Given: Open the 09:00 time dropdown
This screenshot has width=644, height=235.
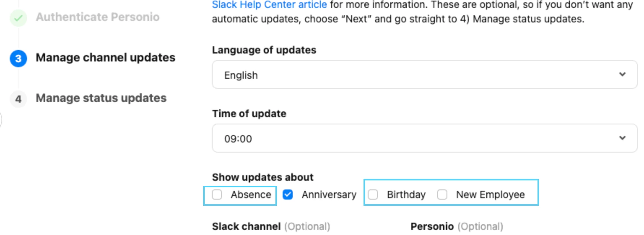Looking at the screenshot, I should point(425,138).
